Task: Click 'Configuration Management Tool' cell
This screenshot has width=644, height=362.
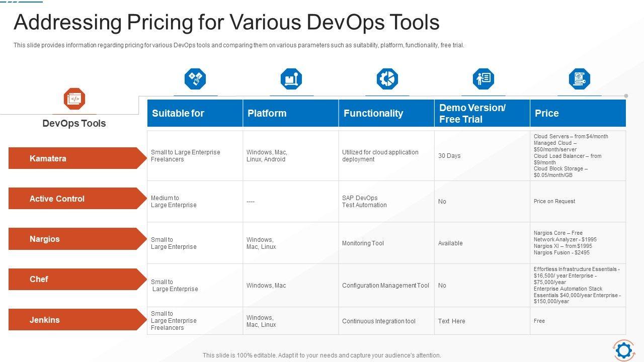Action: point(385,286)
